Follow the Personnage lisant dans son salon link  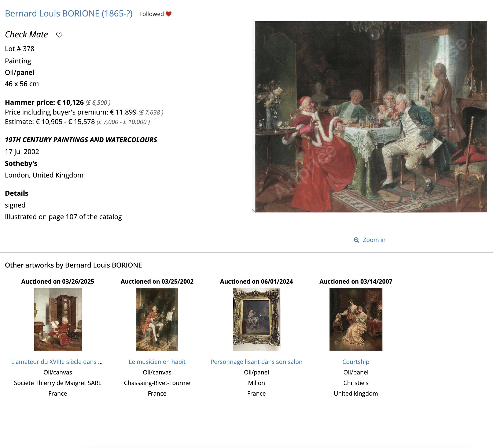coord(256,362)
